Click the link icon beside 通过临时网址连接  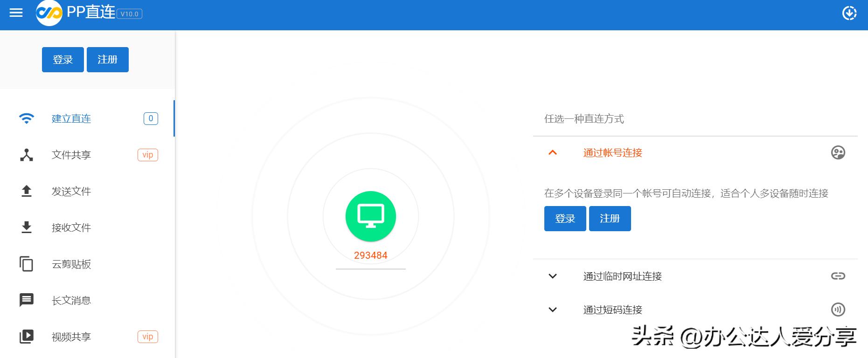tap(838, 276)
